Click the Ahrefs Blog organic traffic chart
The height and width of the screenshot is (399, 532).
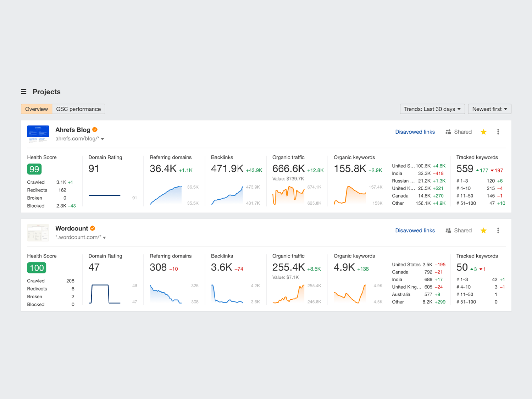[x=289, y=195]
